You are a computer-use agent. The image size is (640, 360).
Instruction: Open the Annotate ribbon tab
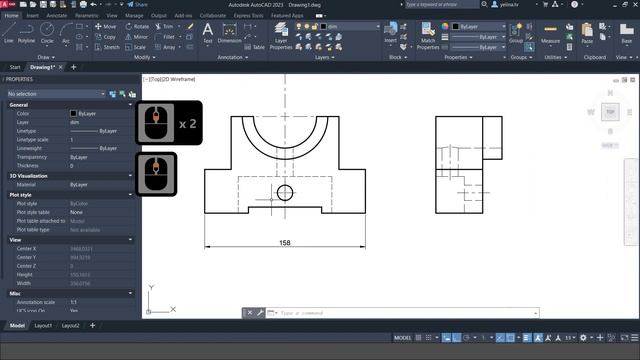56,16
